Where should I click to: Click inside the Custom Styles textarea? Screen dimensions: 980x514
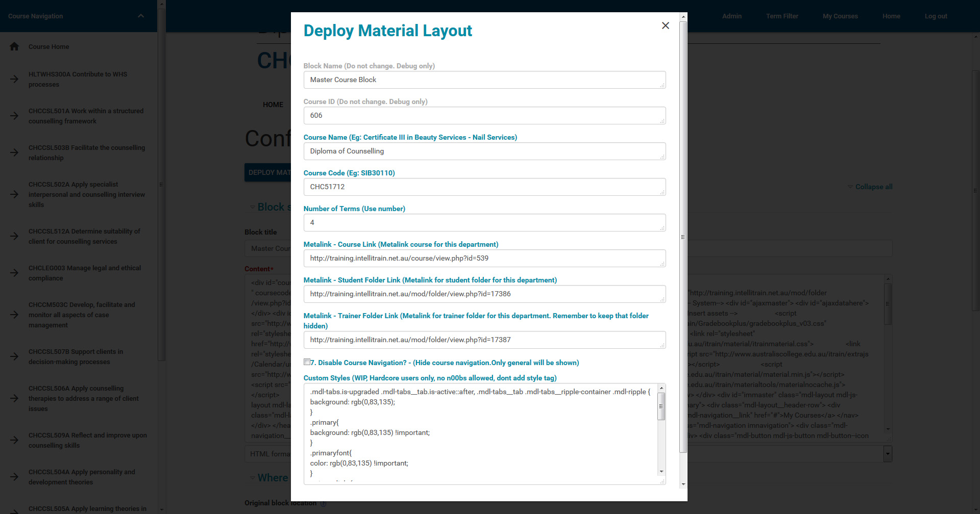(x=480, y=433)
